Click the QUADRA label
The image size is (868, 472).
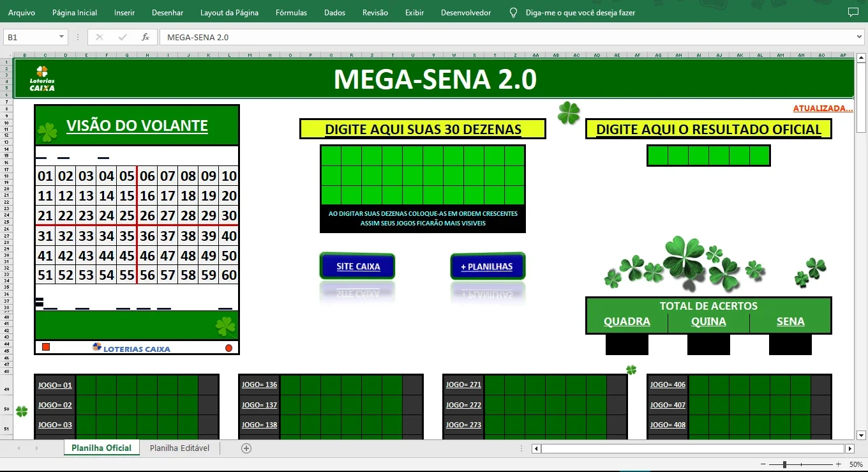tap(627, 321)
